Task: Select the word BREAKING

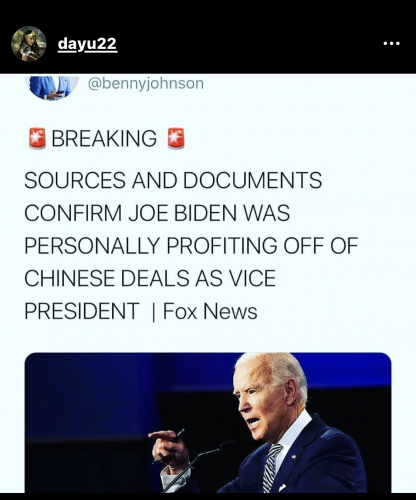Action: pos(104,138)
